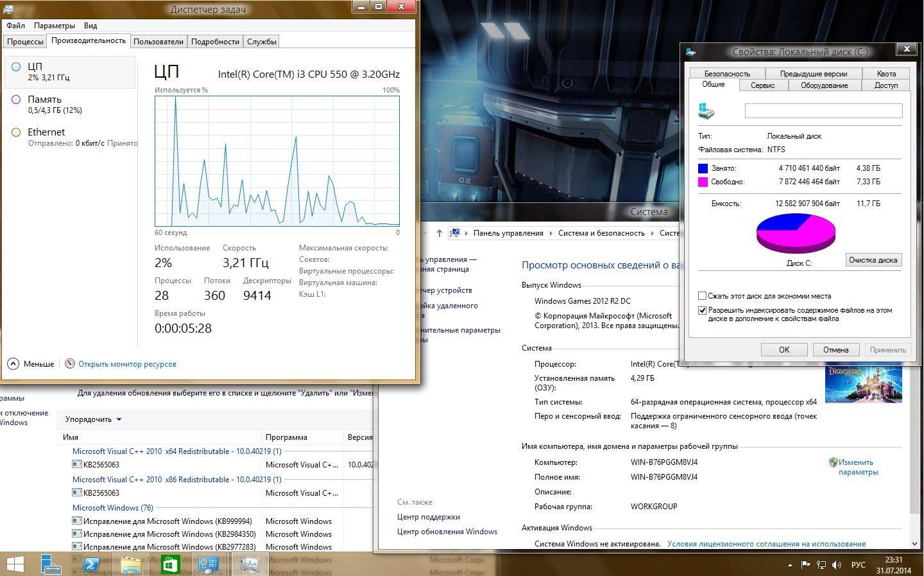Screen dimensions: 924x576
Task: Collapse Task Manager with Меньше chevron
Action: [x=13, y=363]
